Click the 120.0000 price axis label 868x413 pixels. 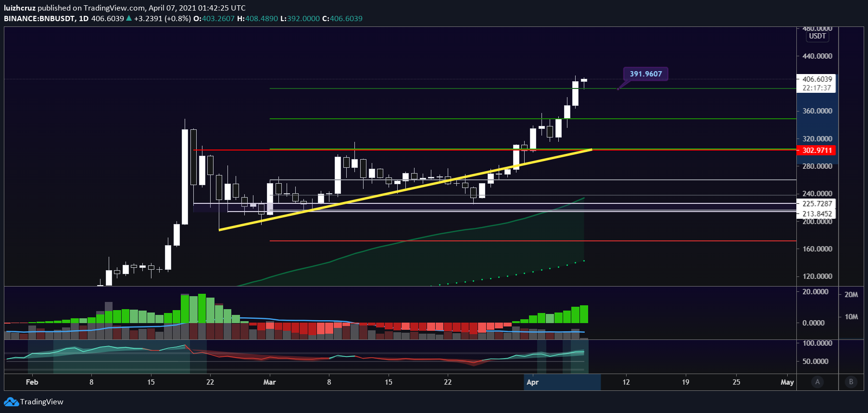[817, 276]
